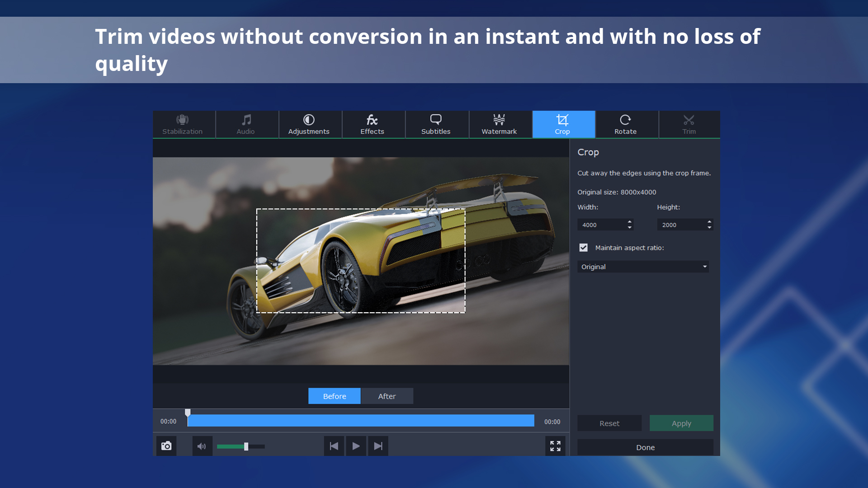This screenshot has width=868, height=488.
Task: Mute the video sound
Action: point(202,446)
